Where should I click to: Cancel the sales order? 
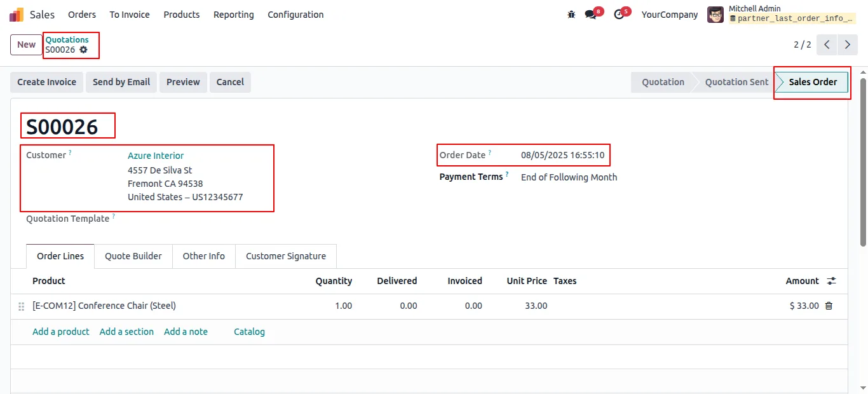tap(230, 82)
